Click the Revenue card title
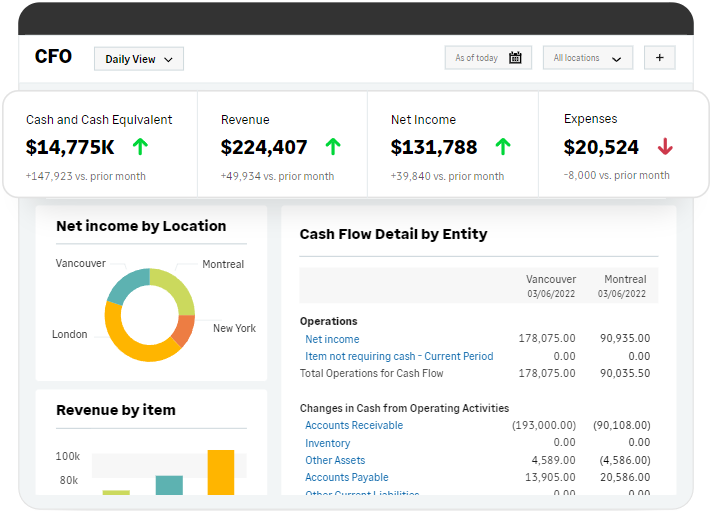711x511 pixels. (x=245, y=120)
